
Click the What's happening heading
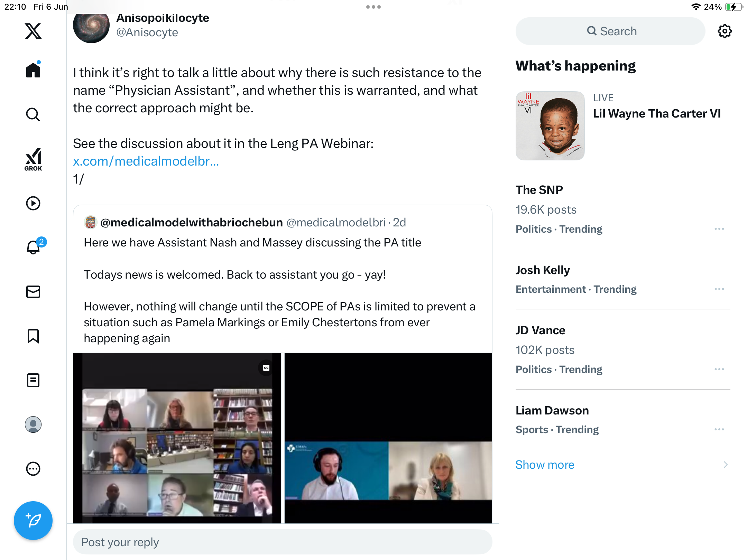pos(575,66)
